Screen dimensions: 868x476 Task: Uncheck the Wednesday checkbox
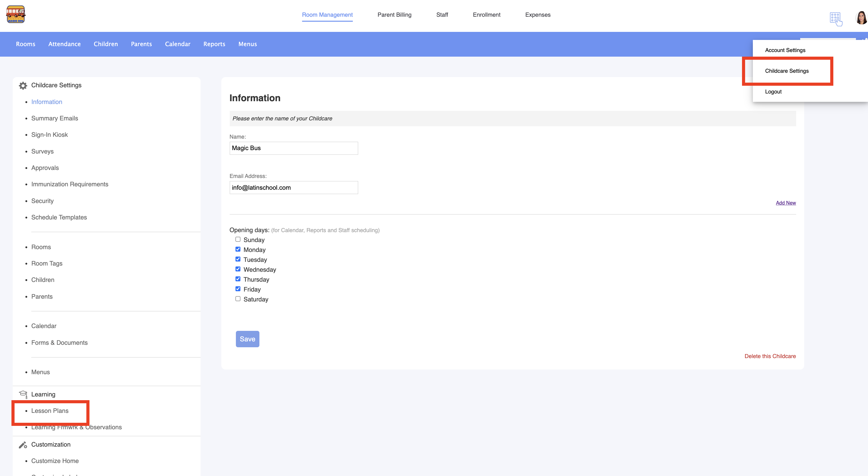[x=238, y=269]
